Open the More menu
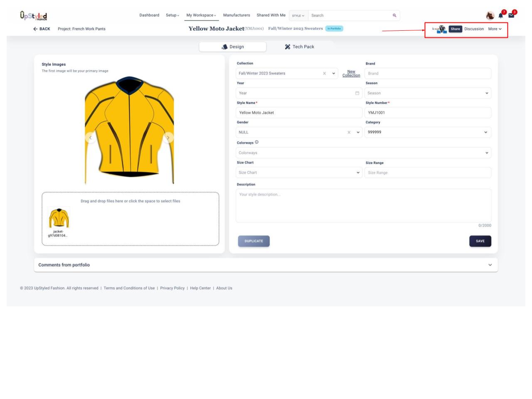532x399 pixels. click(495, 29)
